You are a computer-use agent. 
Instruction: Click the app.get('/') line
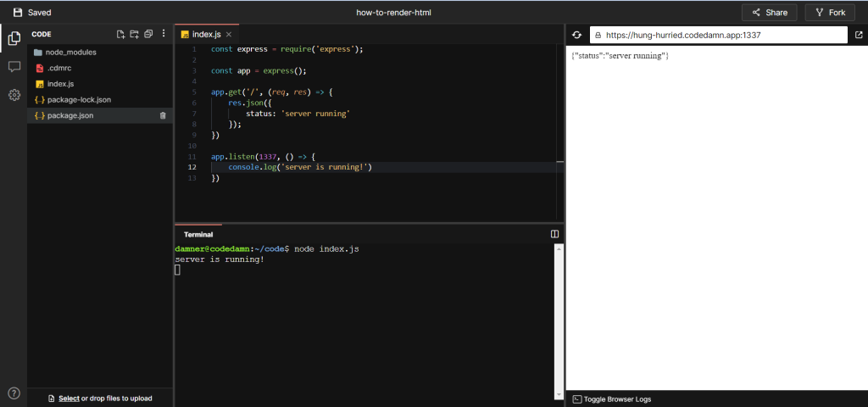click(x=271, y=92)
